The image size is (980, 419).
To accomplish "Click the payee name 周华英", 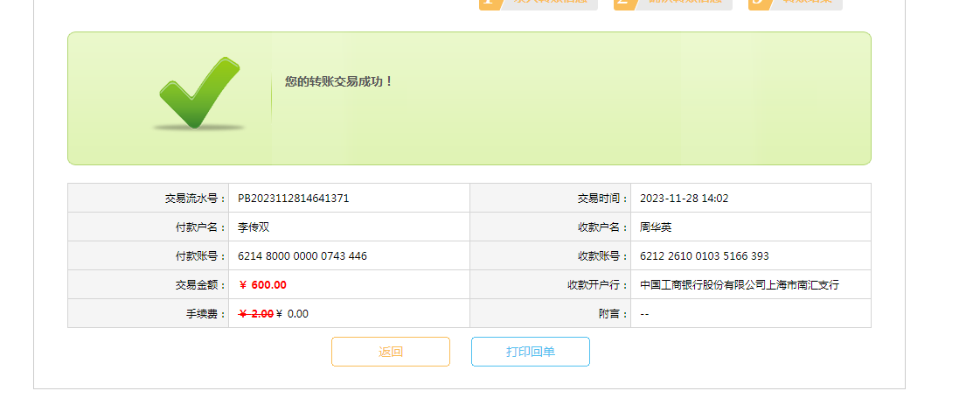I will [x=656, y=227].
